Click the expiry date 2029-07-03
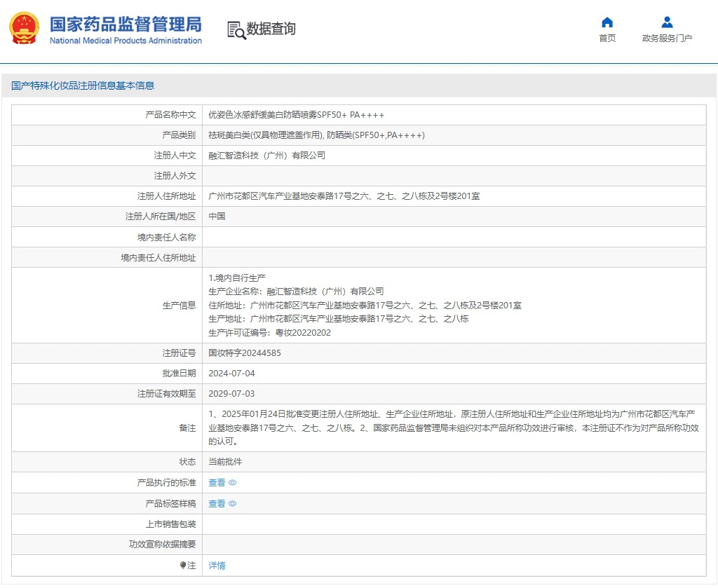Screen dimensions: 718x588 click(231, 394)
